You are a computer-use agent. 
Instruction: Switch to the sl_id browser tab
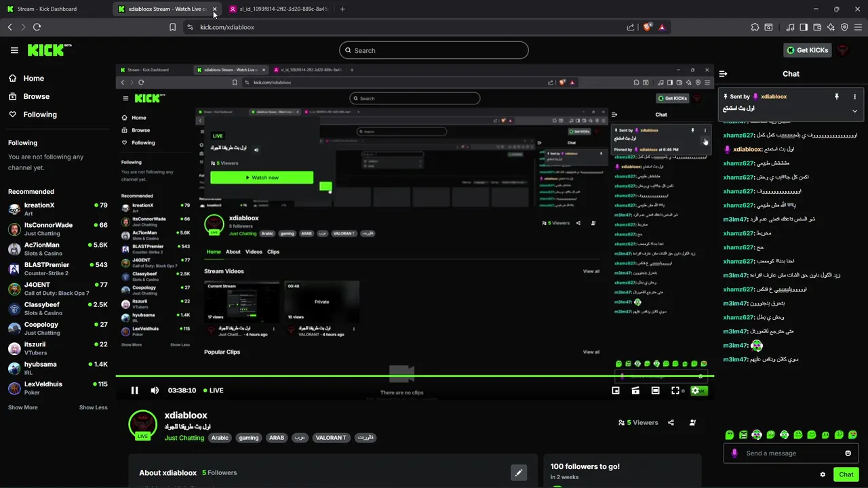coord(279,9)
